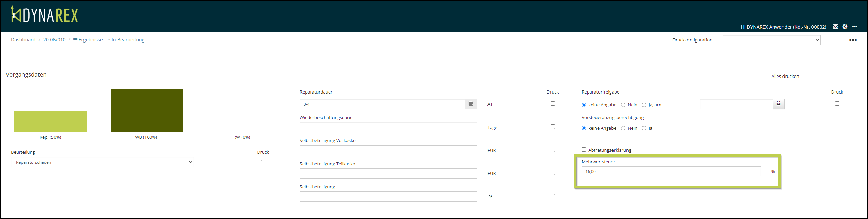Open the large ellipsis menu beside Druckkonfiguration
The height and width of the screenshot is (219, 868).
click(853, 40)
